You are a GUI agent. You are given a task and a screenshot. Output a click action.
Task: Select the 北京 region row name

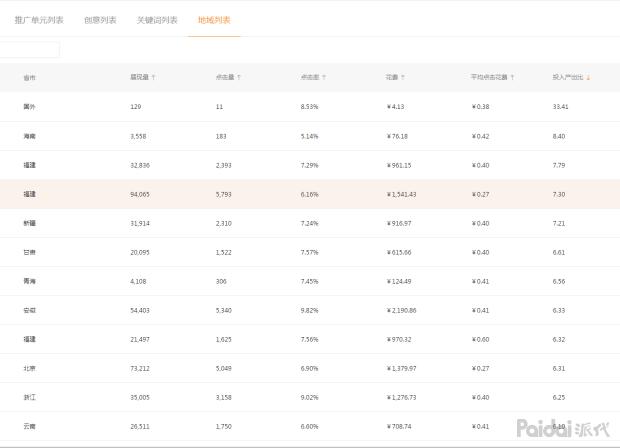point(29,369)
